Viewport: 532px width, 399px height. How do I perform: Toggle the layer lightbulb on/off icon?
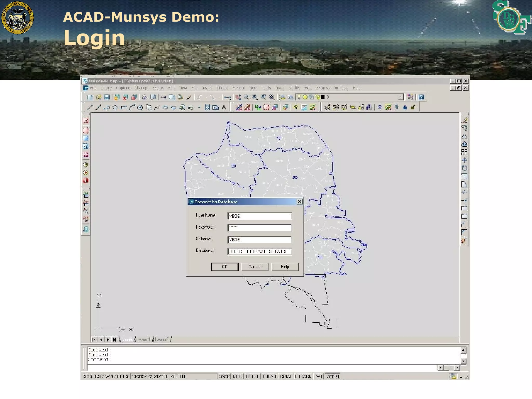[299, 97]
